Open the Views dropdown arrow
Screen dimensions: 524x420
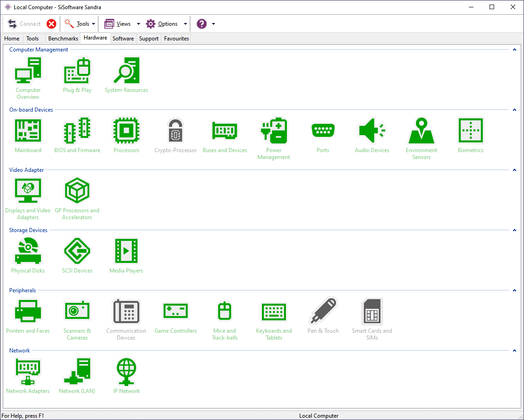pyautogui.click(x=138, y=24)
